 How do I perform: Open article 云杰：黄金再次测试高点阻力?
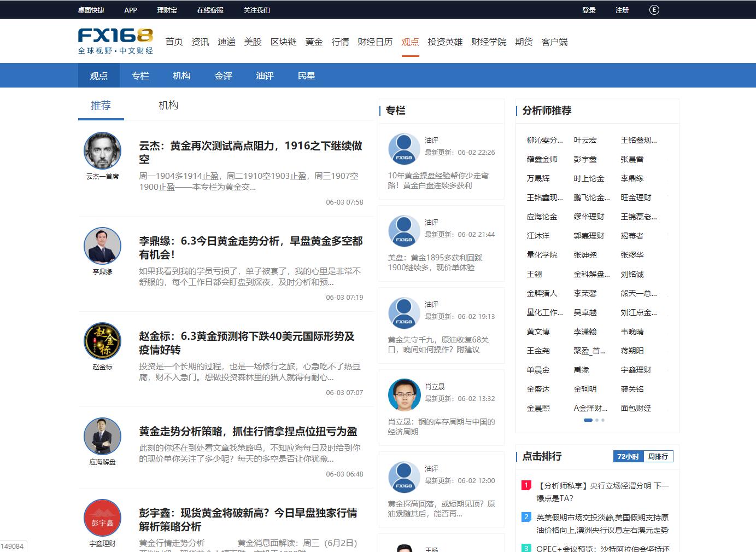(x=250, y=152)
